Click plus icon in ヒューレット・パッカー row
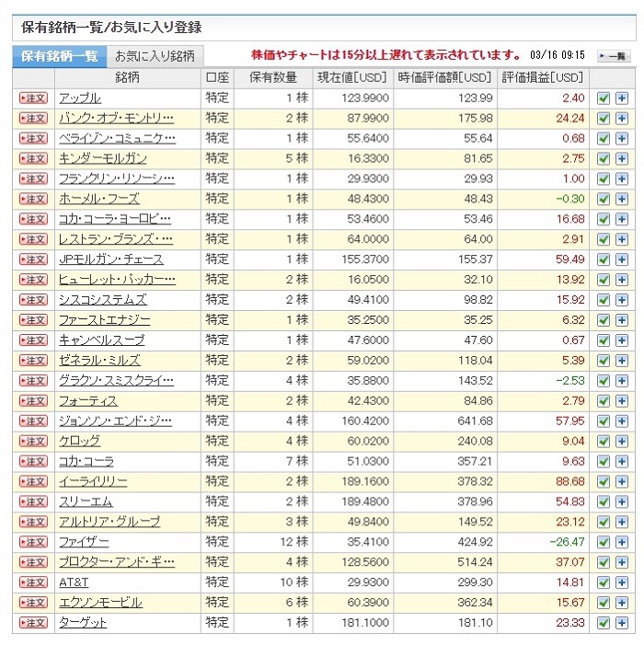The height and width of the screenshot is (645, 644). coord(622,280)
